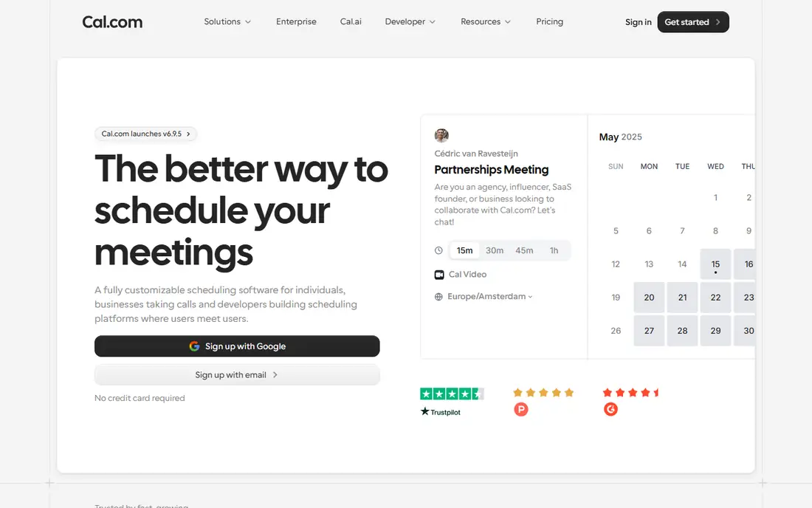Click Cédric van Ravesteijn's avatar
Image resolution: width=812 pixels, height=508 pixels.
[441, 136]
